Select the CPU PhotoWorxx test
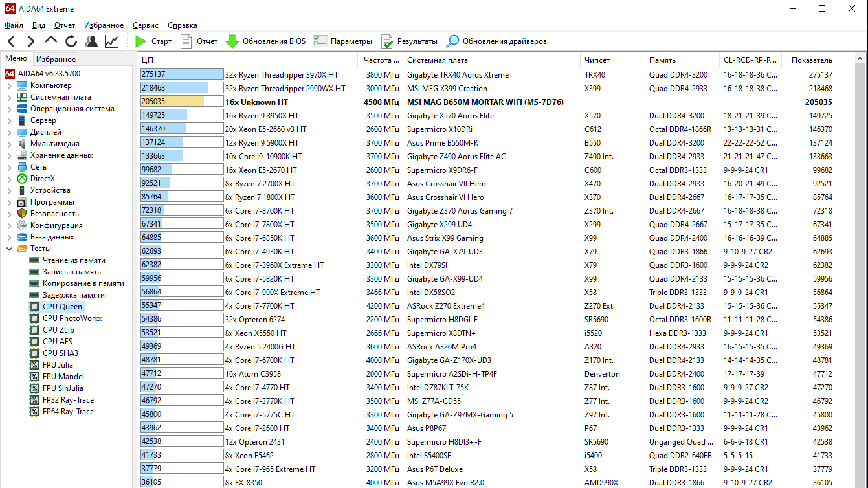The width and height of the screenshot is (868, 488). pos(65,318)
